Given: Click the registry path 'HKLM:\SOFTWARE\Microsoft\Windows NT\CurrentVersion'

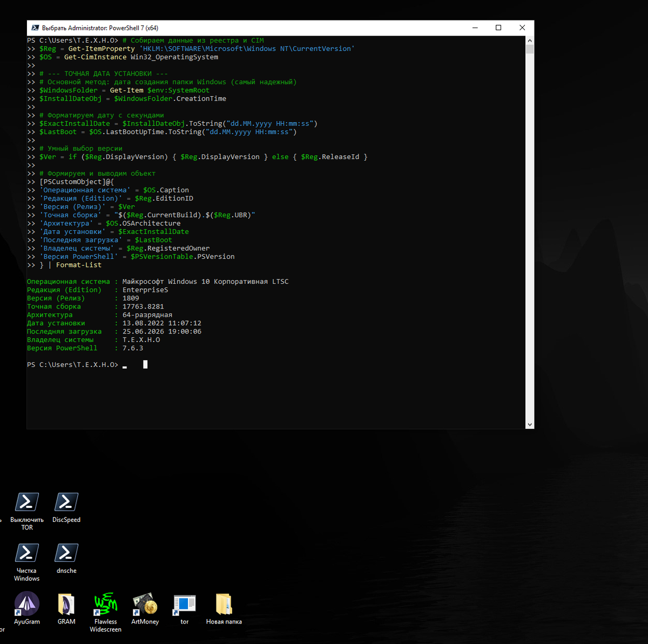Looking at the screenshot, I should pos(247,49).
